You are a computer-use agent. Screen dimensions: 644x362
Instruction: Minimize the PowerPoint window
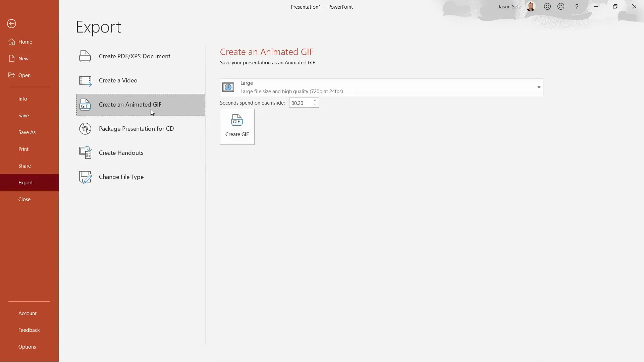pos(596,7)
